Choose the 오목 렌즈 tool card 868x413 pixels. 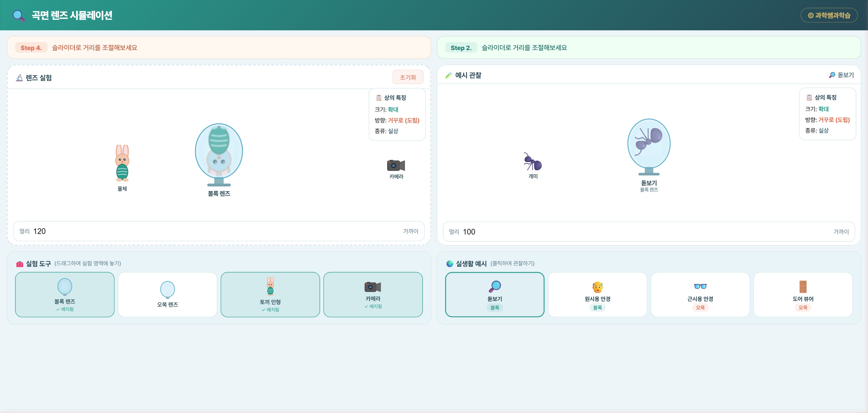coord(168,294)
